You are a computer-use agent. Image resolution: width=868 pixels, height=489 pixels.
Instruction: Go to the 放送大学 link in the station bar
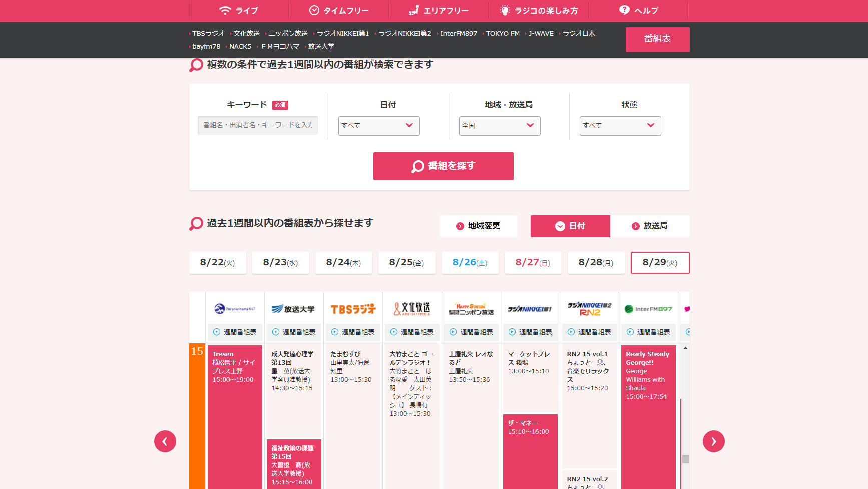[320, 46]
